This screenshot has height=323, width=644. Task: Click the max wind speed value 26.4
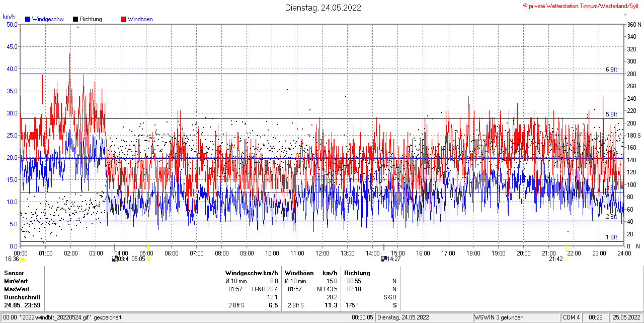272,289
